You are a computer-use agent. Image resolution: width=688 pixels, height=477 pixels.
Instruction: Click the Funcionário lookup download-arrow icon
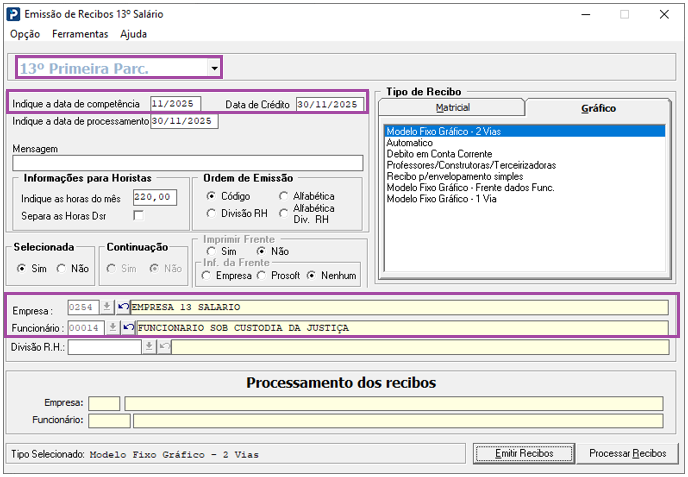pos(113,327)
